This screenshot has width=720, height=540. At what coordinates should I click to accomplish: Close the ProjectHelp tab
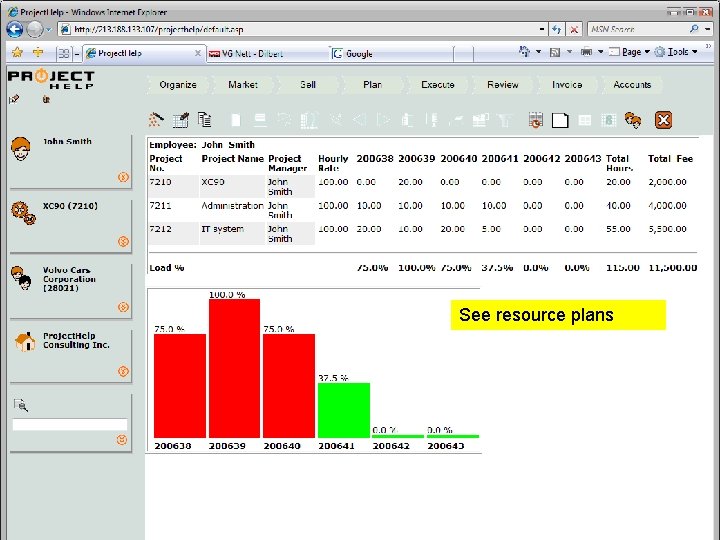tap(198, 53)
